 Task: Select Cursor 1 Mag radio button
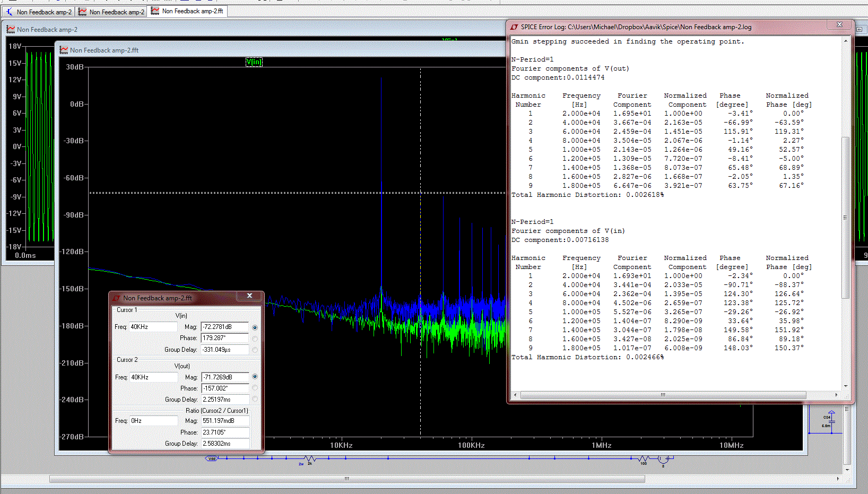pos(255,327)
